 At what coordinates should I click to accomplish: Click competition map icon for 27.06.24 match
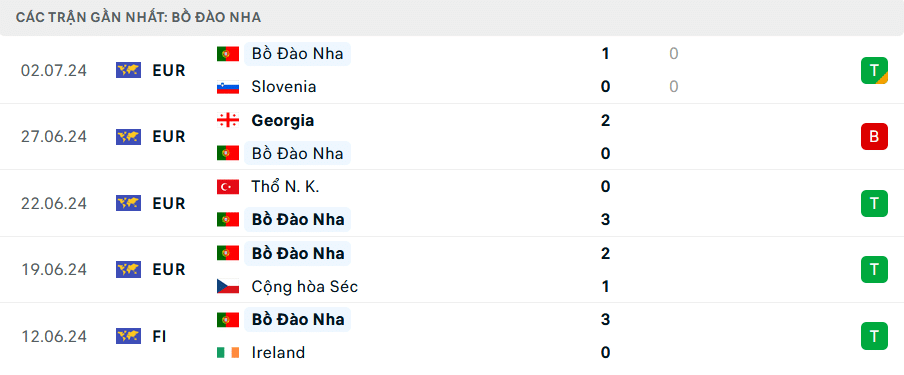click(x=128, y=137)
